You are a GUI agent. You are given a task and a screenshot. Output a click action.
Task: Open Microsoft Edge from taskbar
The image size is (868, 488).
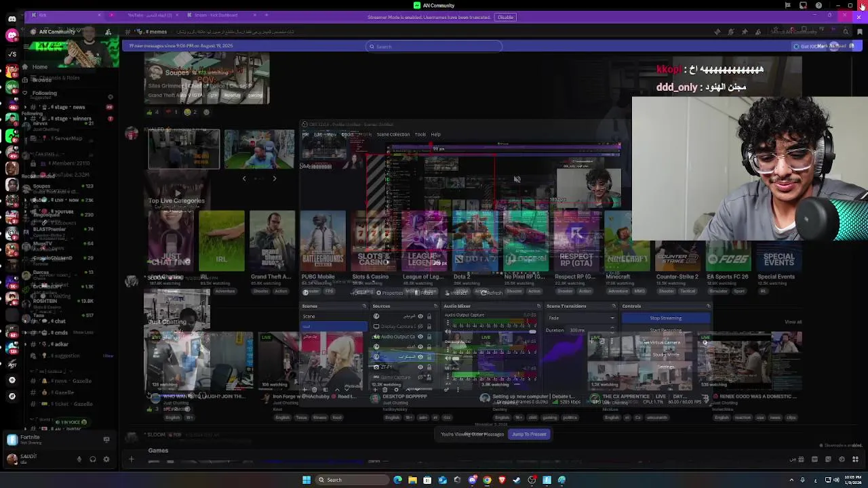(397, 480)
